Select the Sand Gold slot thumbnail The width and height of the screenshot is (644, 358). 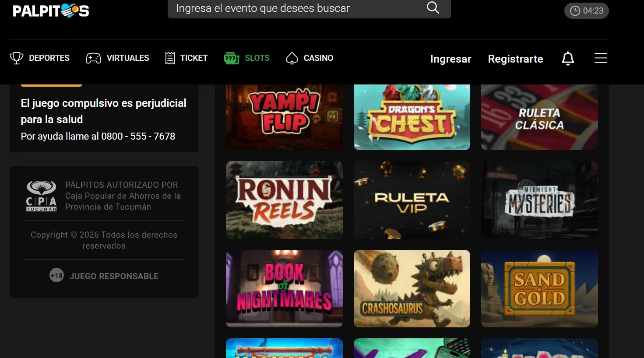point(539,289)
